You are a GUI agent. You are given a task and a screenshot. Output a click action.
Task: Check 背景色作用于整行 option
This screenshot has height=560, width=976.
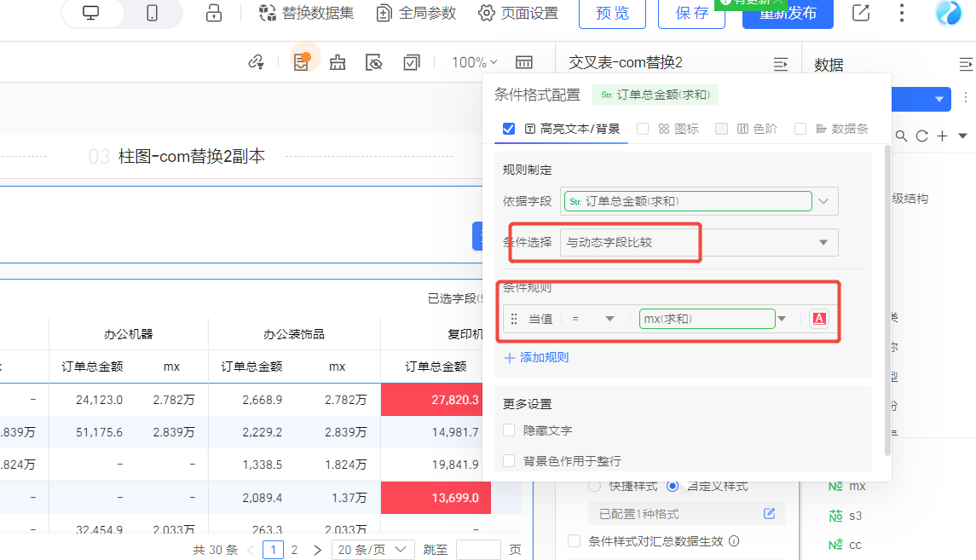click(x=509, y=460)
